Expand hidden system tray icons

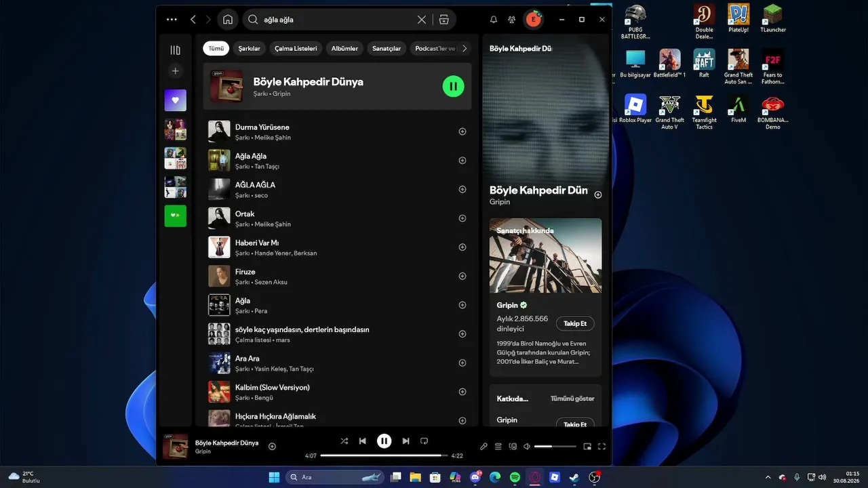coord(768,477)
